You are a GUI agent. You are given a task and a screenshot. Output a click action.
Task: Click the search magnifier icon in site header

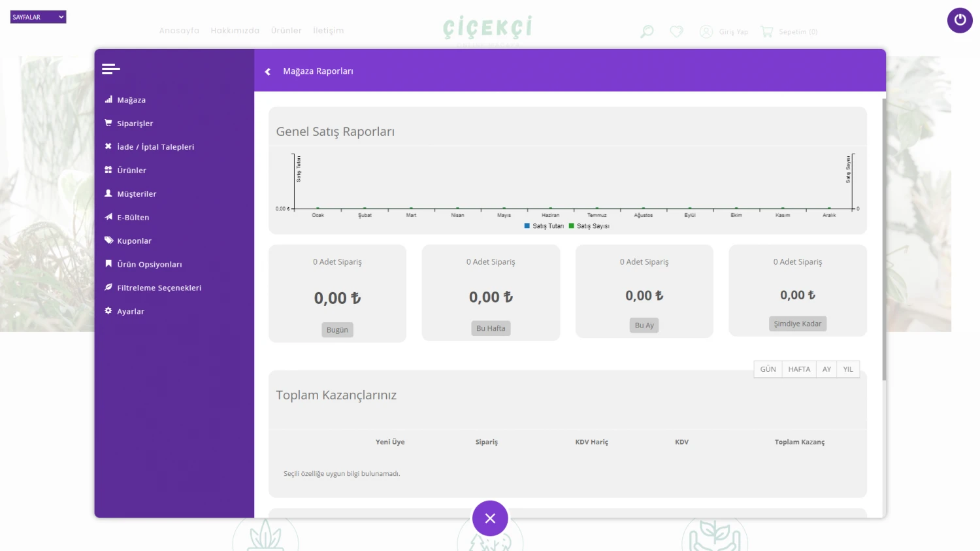pos(647,31)
